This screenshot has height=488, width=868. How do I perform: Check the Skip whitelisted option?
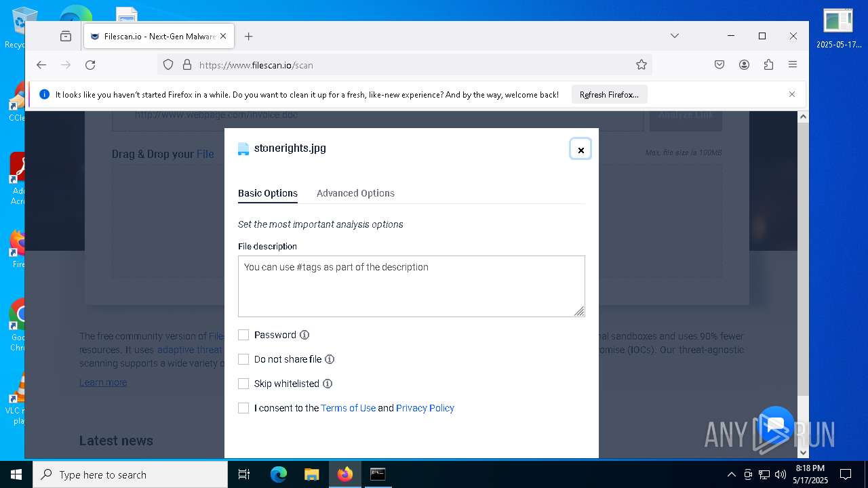tap(243, 384)
